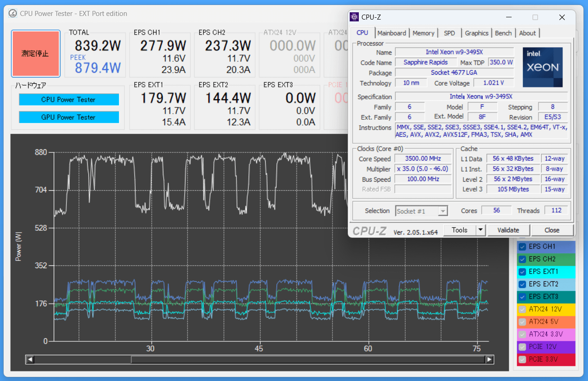588x381 pixels.
Task: Click the Revision value E5/S3
Action: coord(553,117)
